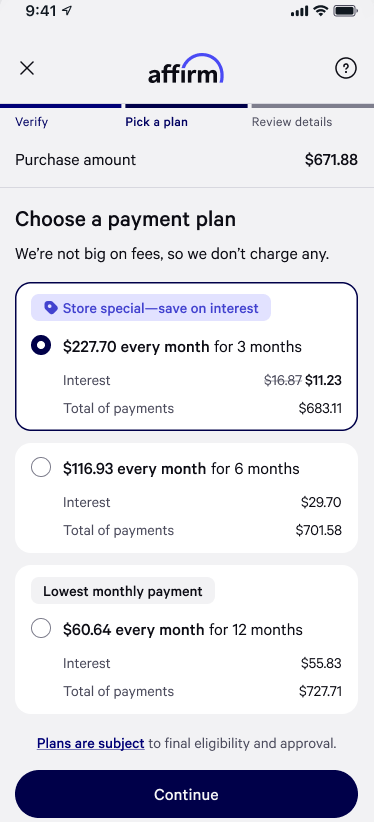Select the $227.70 for 3 months radio button
Viewport: 374px width, 822px height.
pos(41,345)
